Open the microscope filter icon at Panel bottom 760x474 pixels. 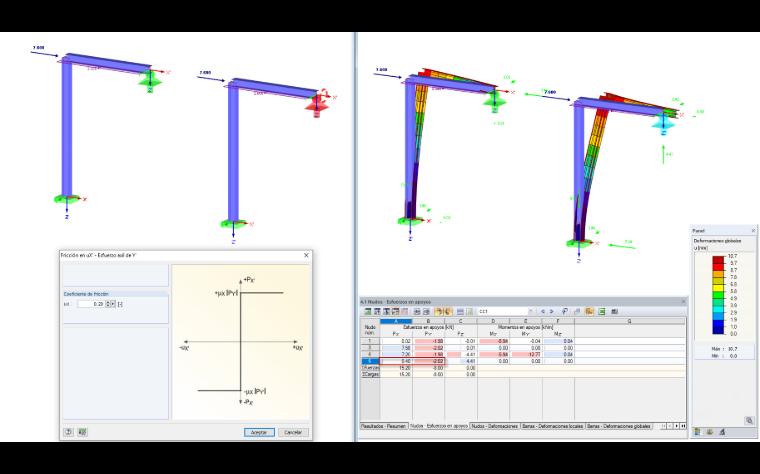722,431
